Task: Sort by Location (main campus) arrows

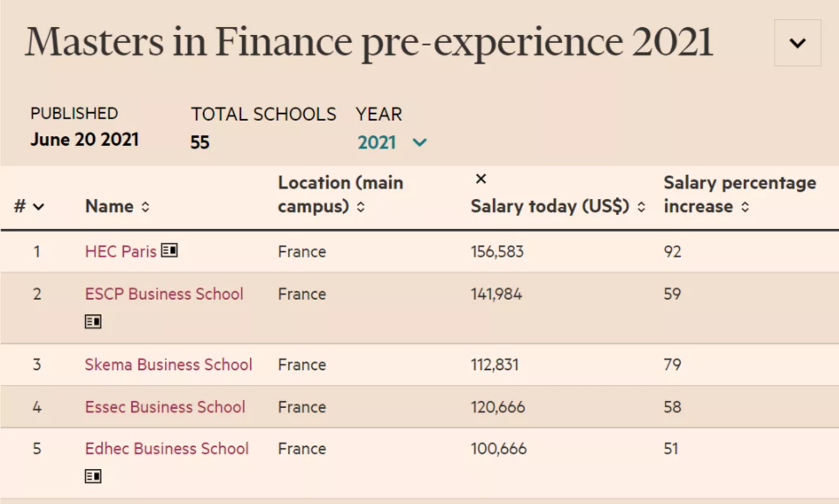Action: tap(360, 208)
